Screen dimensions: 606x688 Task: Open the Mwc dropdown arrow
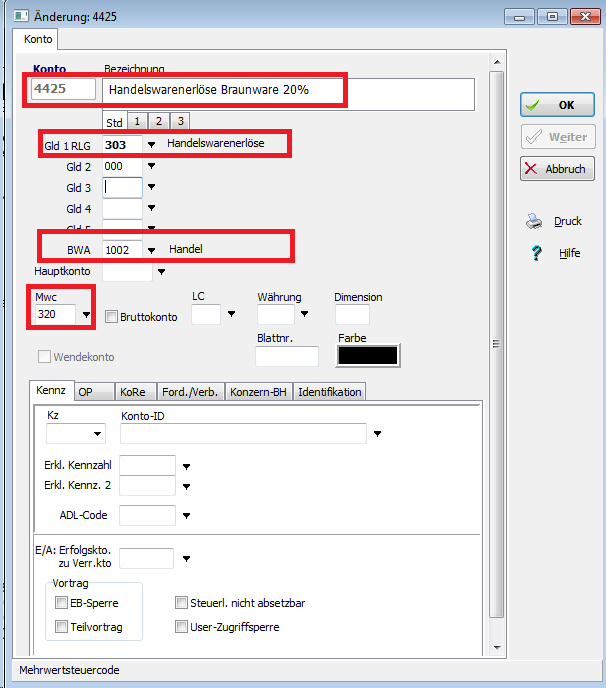(x=86, y=315)
